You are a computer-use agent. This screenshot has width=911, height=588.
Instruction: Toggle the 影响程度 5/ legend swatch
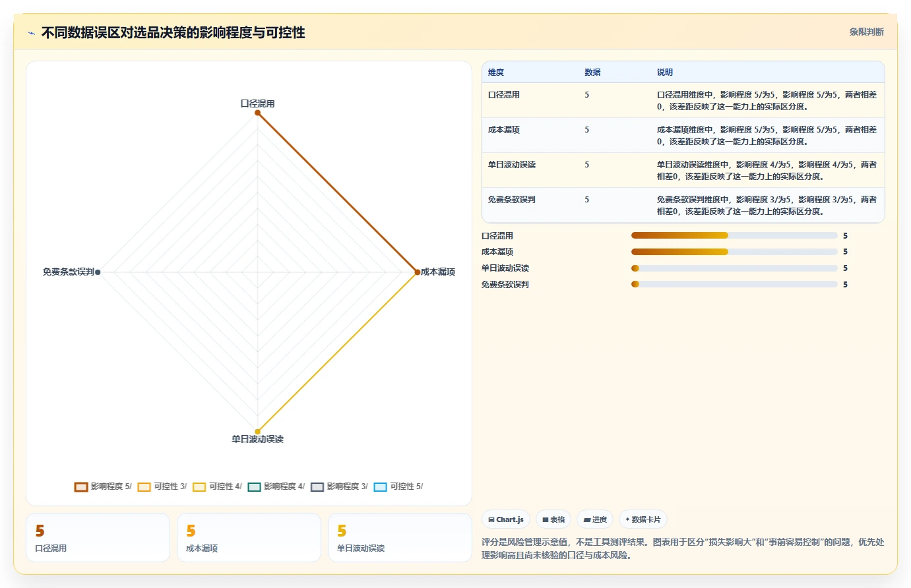81,487
